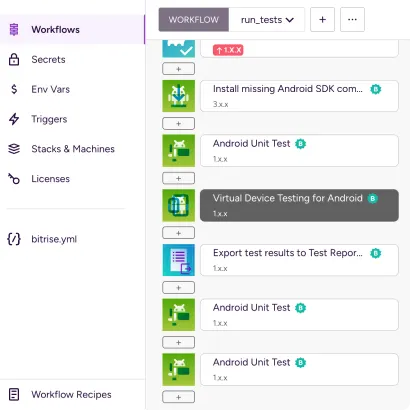
Task: Insert step below the Export test results step
Action: pyautogui.click(x=178, y=287)
